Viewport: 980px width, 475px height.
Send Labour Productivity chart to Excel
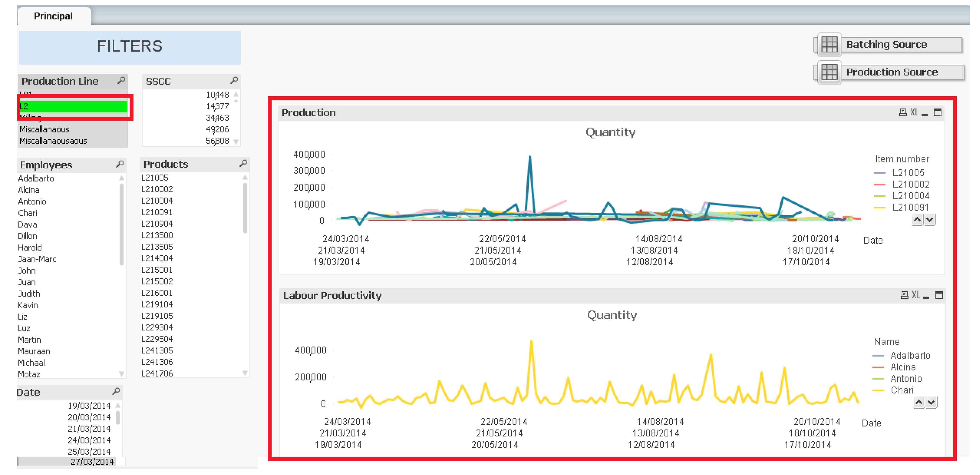click(x=915, y=295)
